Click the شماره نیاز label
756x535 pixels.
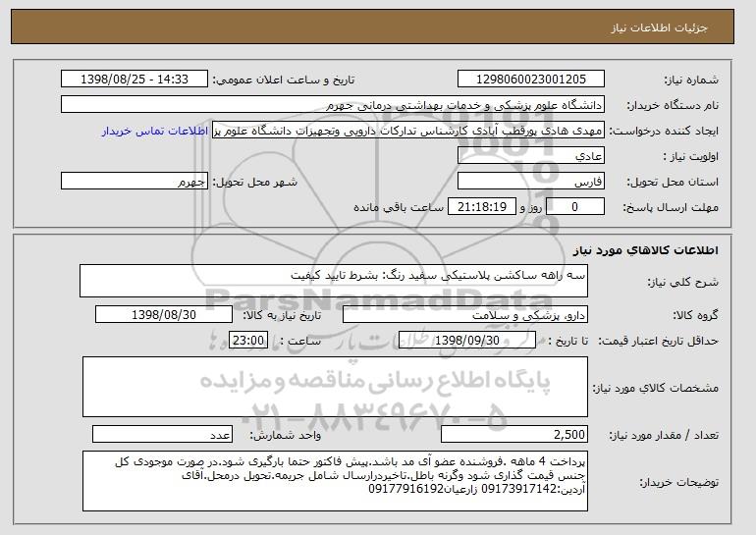[x=691, y=80]
